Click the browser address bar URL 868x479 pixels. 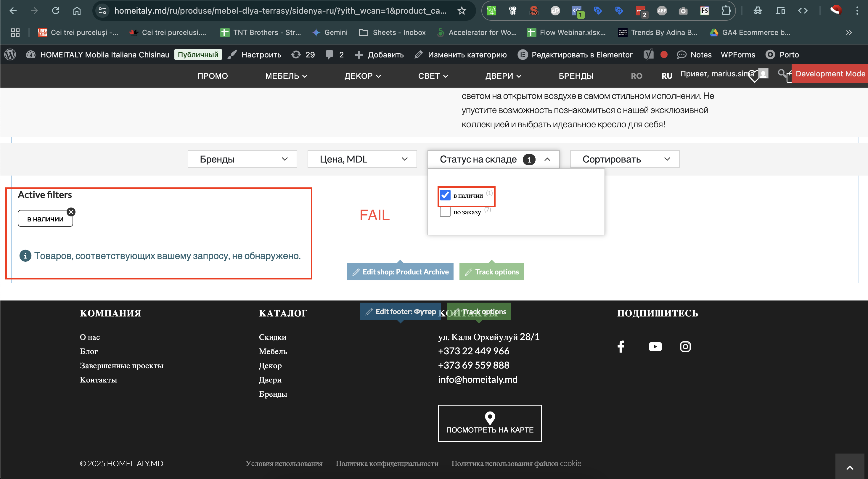(280, 11)
